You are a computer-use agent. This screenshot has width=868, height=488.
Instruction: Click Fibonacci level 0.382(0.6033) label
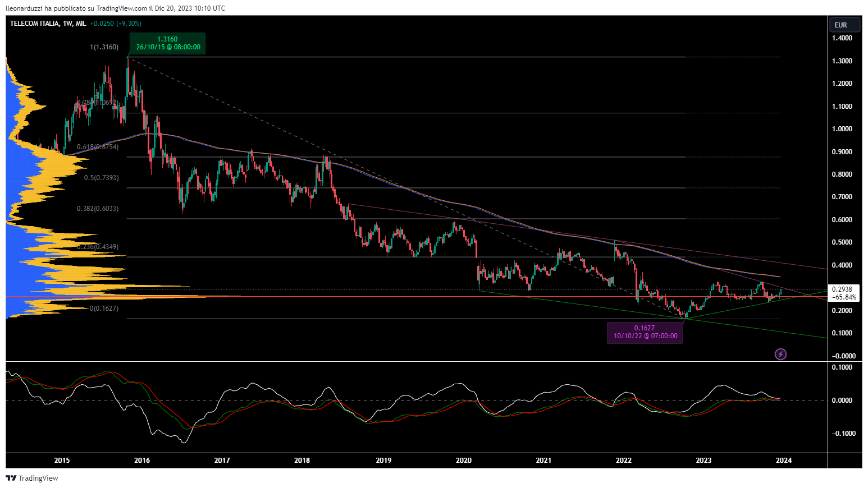point(98,209)
